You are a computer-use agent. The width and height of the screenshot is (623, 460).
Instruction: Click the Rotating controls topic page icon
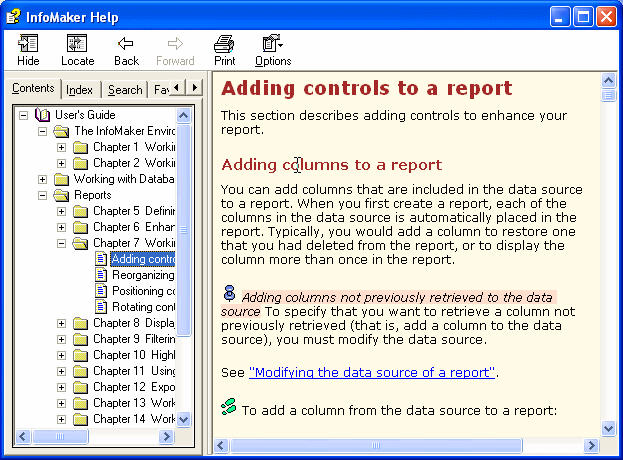(x=101, y=307)
